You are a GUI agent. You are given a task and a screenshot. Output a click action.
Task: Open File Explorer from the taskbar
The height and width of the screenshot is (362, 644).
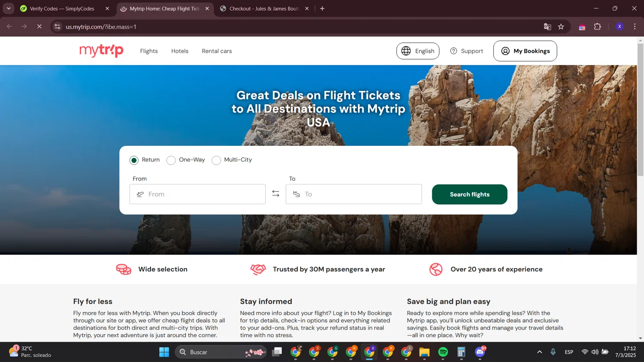click(425, 352)
